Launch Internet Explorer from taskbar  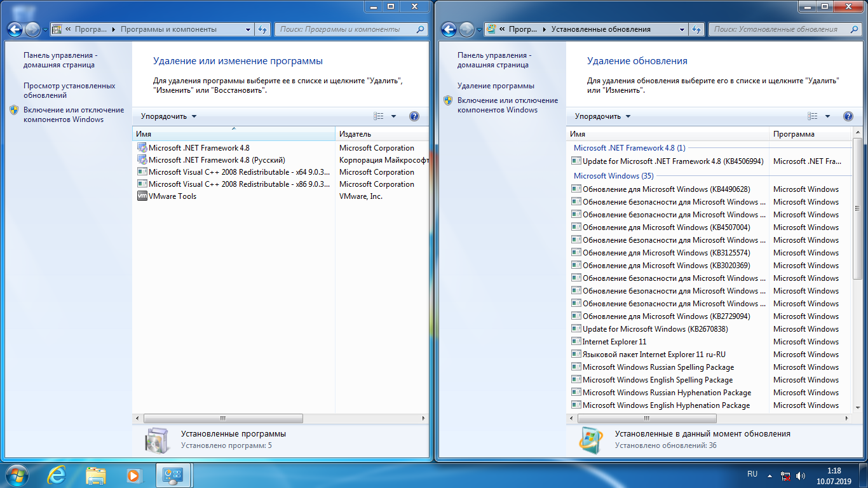coord(58,475)
